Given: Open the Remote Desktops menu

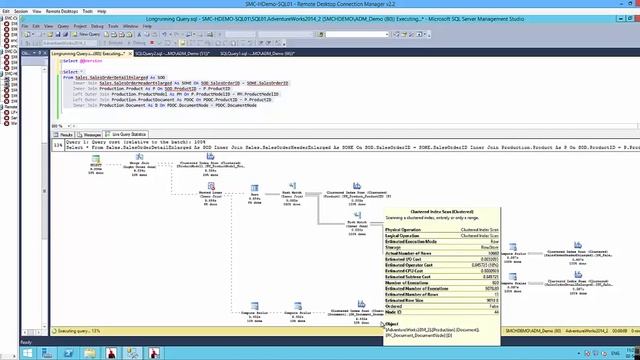Looking at the screenshot, I should click(x=62, y=11).
